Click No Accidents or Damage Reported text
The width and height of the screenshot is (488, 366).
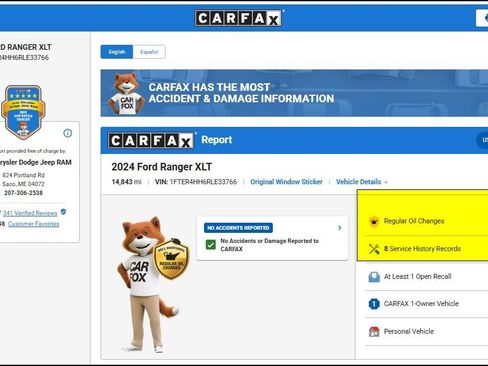(x=269, y=245)
